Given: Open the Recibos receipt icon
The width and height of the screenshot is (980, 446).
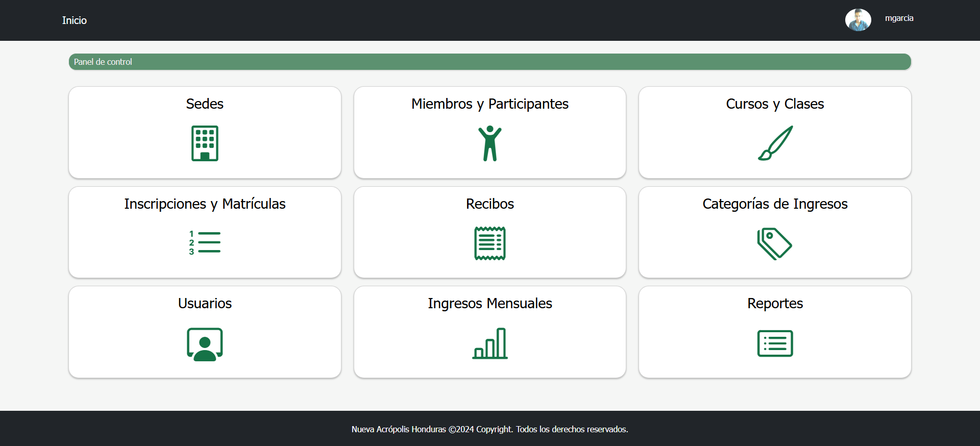Looking at the screenshot, I should (490, 243).
